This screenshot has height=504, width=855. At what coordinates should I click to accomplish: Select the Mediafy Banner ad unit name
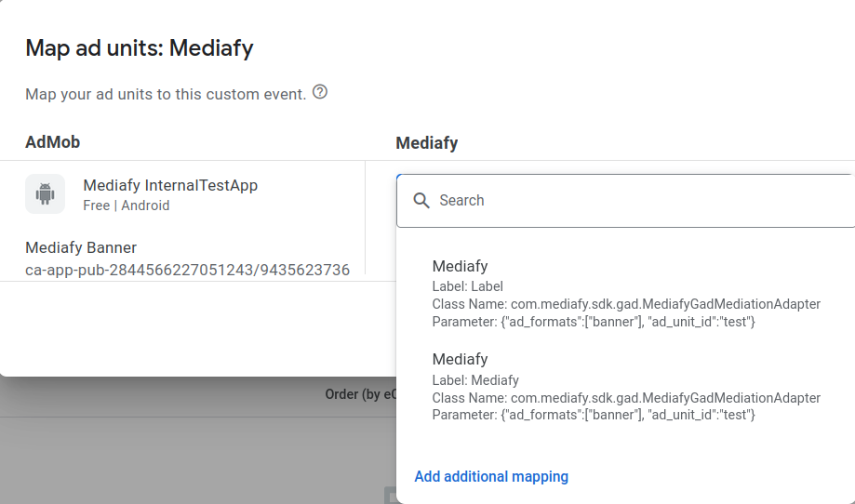81,247
